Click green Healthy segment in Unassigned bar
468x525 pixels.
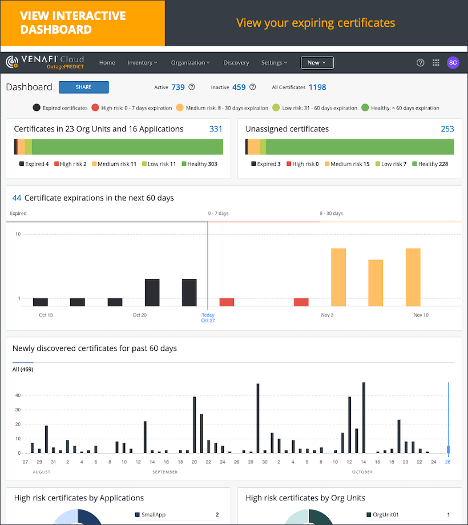click(360, 147)
